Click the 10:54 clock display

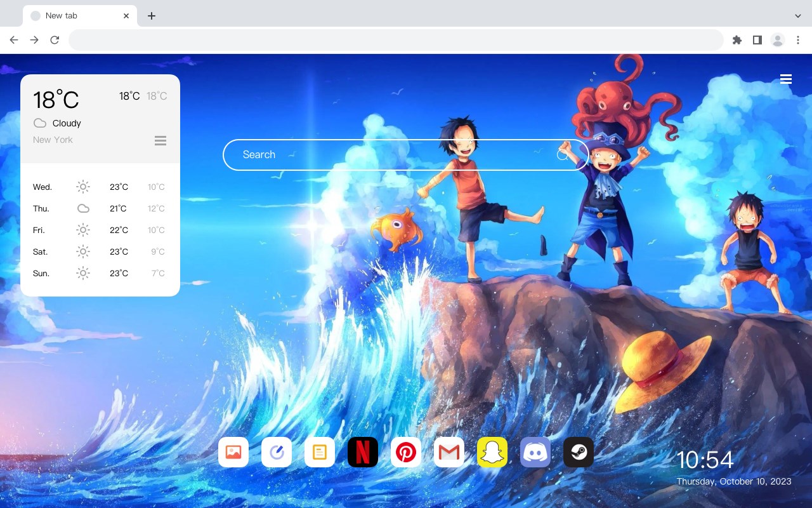[x=705, y=460]
